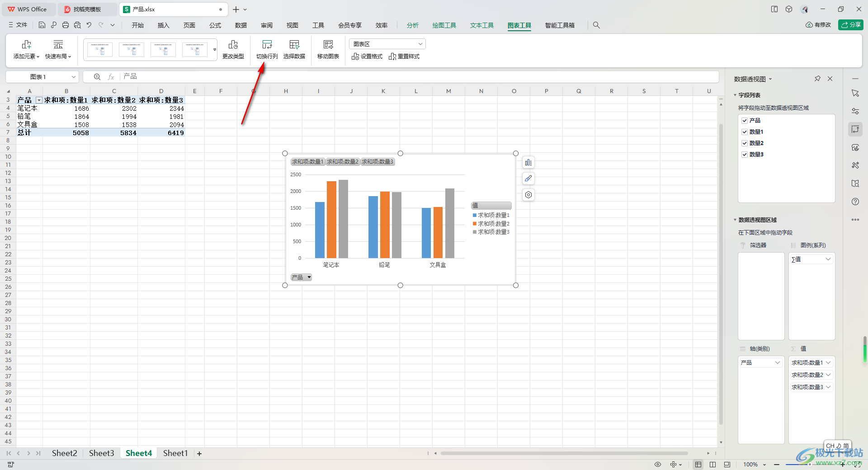Select the first chart style thumbnail
The width and height of the screenshot is (868, 470).
[100, 49]
